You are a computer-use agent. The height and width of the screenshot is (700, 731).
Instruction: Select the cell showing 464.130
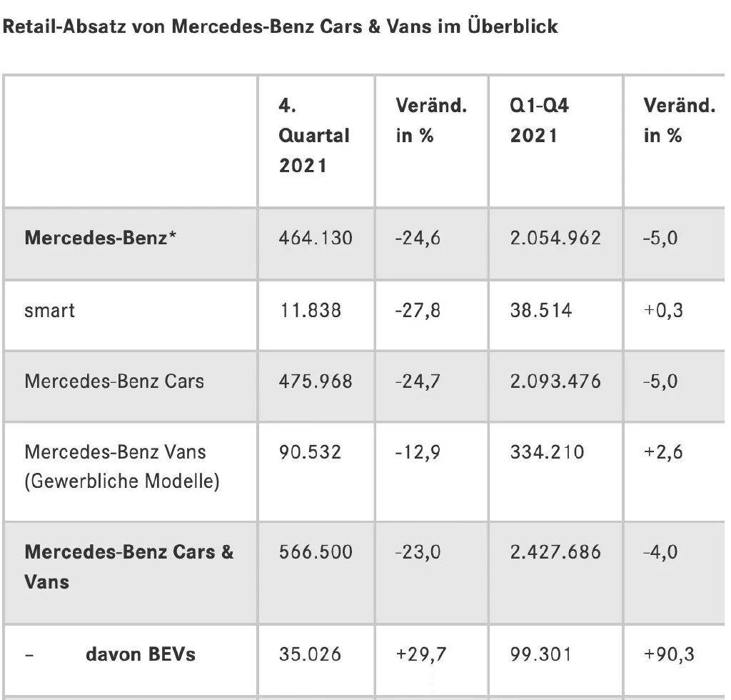pyautogui.click(x=316, y=238)
